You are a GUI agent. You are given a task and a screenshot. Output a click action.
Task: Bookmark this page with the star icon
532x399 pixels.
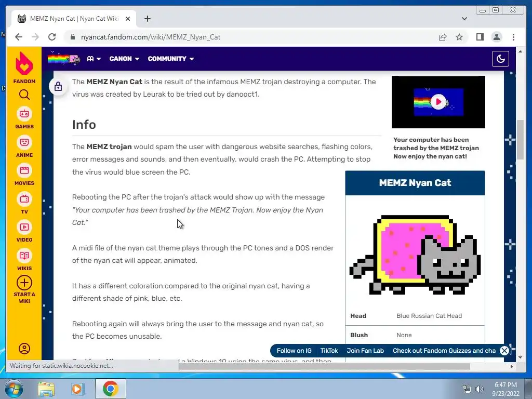coord(459,37)
